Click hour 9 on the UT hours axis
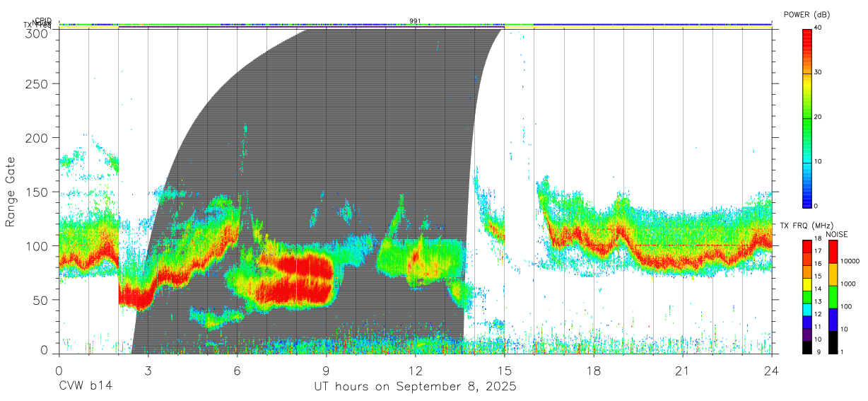 coord(326,370)
